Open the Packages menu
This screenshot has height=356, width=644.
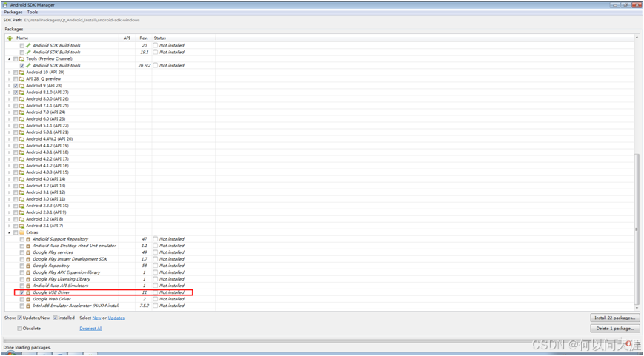(13, 13)
